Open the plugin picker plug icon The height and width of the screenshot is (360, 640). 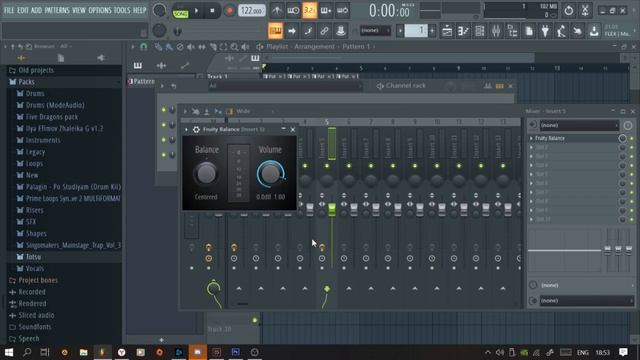545,31
